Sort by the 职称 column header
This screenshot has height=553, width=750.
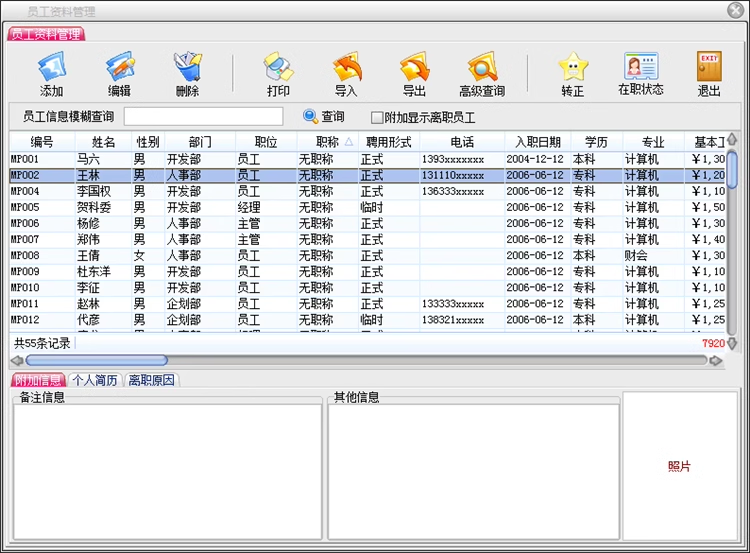click(x=328, y=142)
